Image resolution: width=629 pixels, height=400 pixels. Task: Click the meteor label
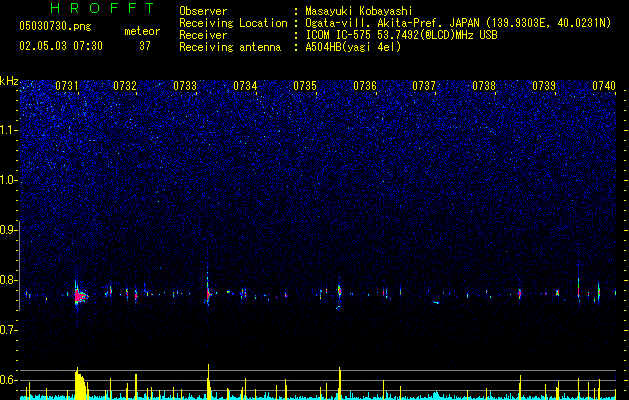pyautogui.click(x=142, y=31)
